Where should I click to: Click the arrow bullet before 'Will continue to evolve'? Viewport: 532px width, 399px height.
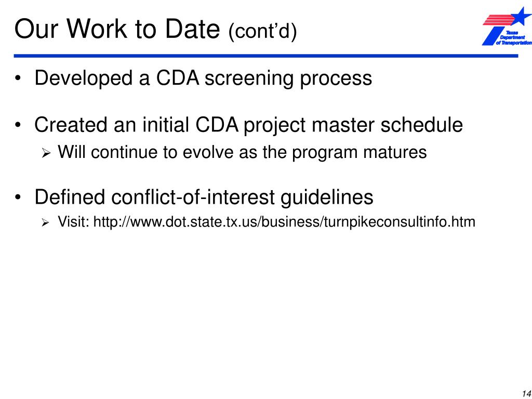tap(46, 154)
